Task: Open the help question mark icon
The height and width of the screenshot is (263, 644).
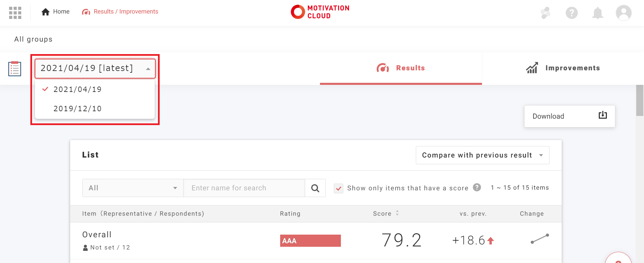Action: click(x=571, y=13)
